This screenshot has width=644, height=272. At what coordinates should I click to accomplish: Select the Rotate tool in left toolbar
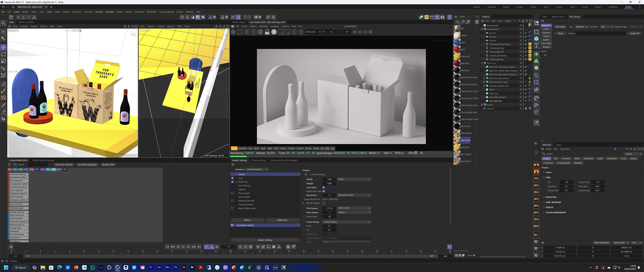pos(4,54)
